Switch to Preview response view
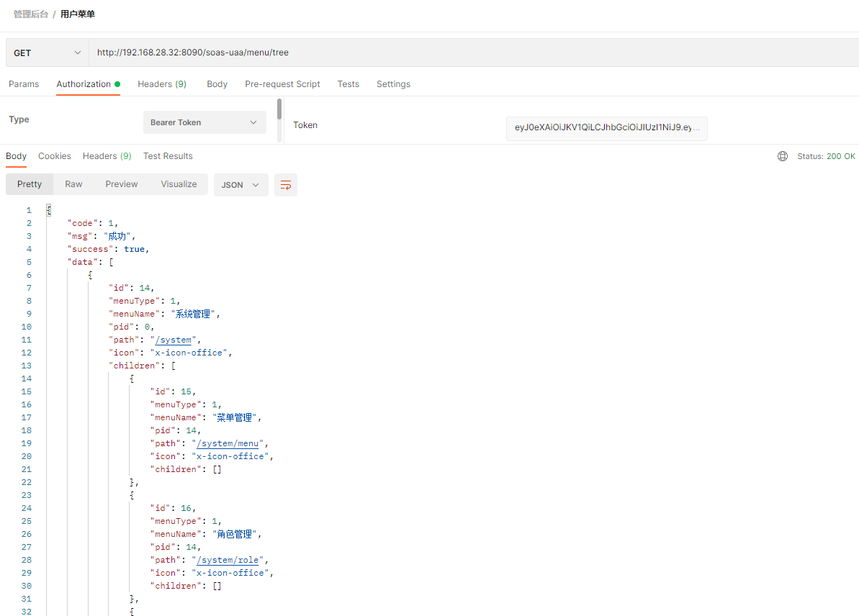 122,184
